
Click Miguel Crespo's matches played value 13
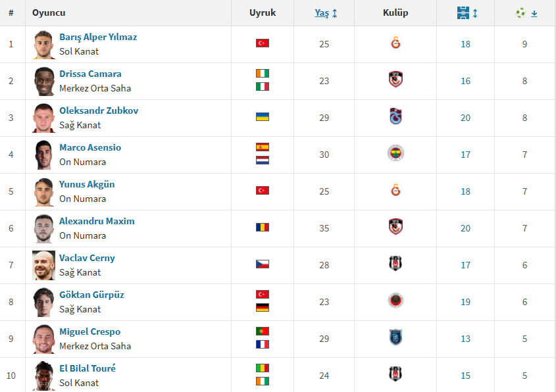[x=466, y=339]
